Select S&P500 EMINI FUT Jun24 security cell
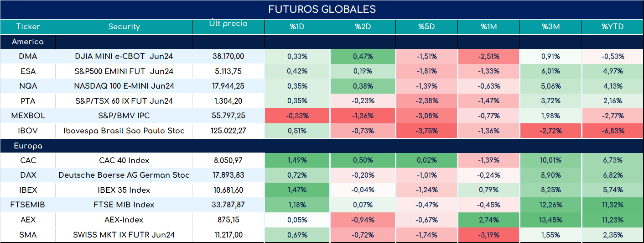 pos(124,71)
